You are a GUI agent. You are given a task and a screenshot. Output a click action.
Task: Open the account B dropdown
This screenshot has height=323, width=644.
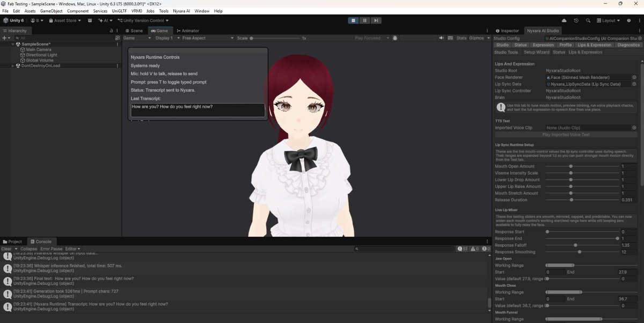(37, 20)
